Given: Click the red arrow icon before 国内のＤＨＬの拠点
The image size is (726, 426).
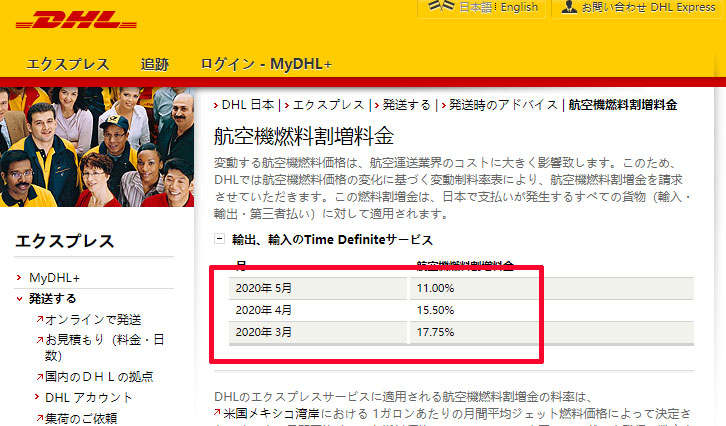Looking at the screenshot, I should point(40,376).
